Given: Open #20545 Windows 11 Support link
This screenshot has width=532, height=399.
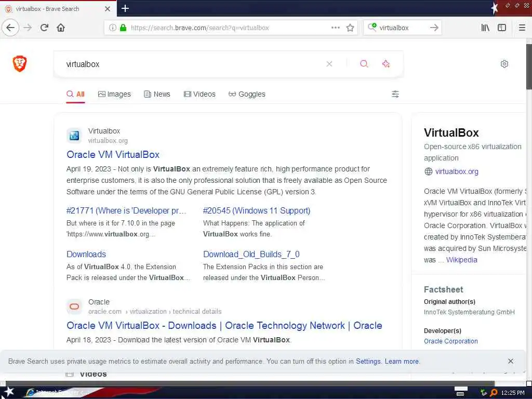Looking at the screenshot, I should coord(257,211).
